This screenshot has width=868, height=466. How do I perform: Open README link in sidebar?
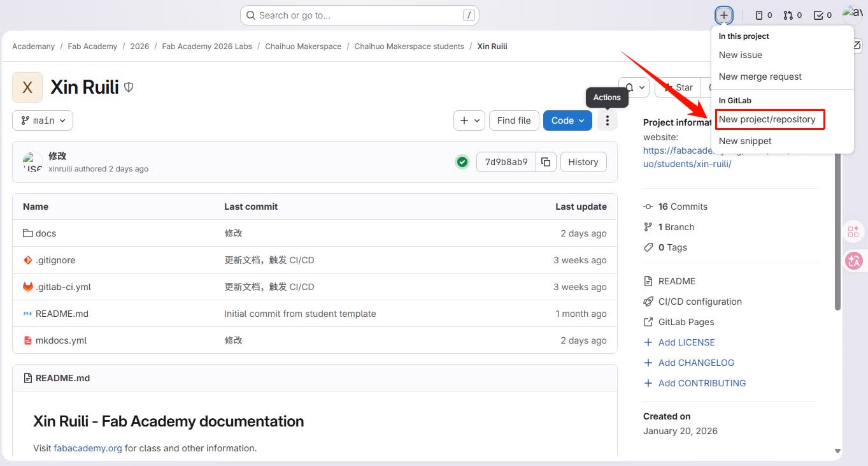click(x=677, y=281)
